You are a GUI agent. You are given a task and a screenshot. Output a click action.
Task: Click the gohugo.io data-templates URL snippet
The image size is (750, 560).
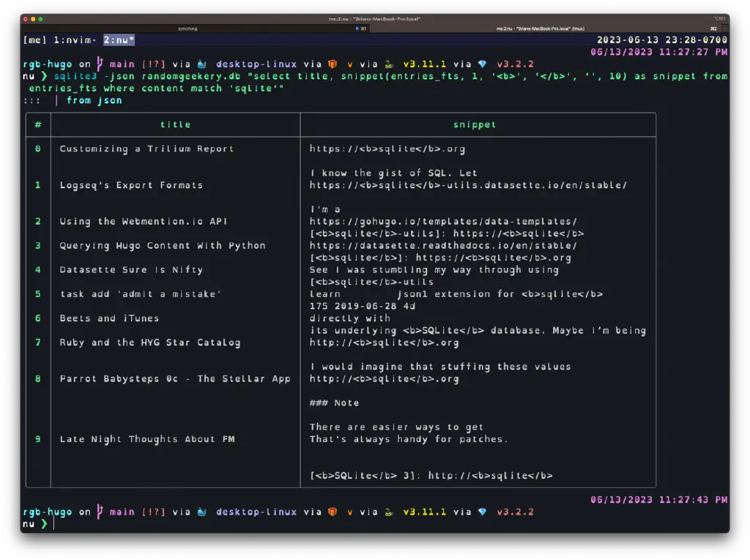[443, 221]
